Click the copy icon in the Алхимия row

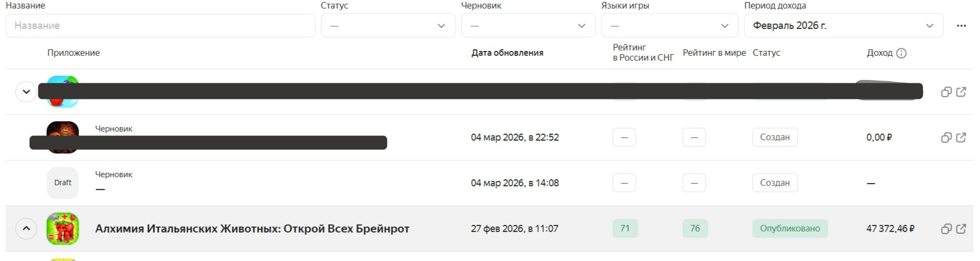pos(946,229)
